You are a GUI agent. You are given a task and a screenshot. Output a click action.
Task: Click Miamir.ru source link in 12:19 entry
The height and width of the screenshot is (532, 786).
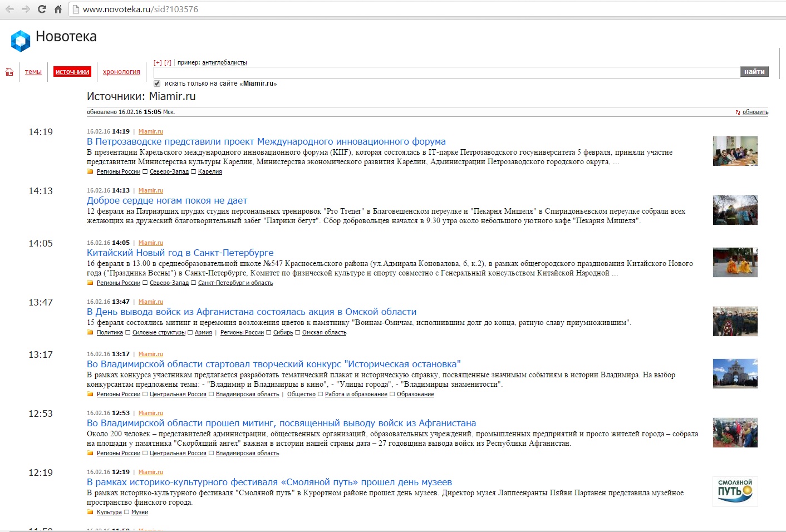click(x=151, y=472)
